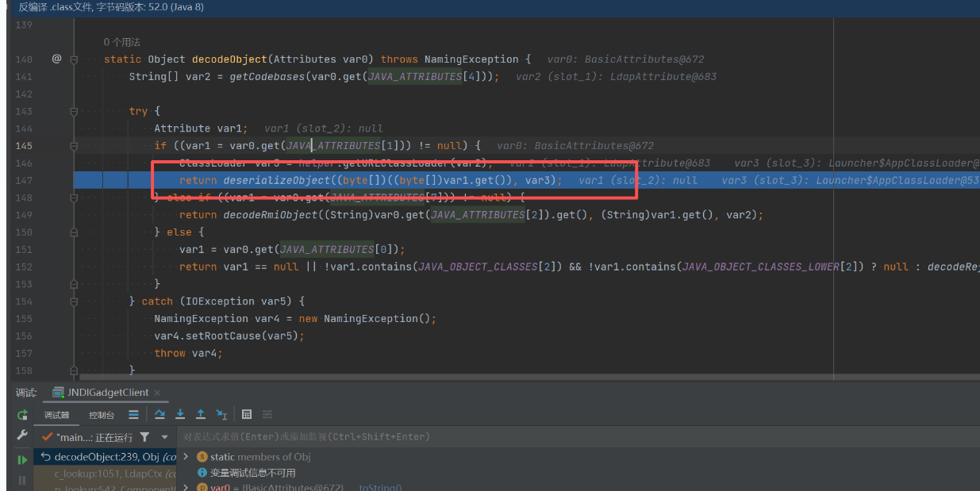Click line number 149 in gutter
The width and height of the screenshot is (980, 491).
24,215
